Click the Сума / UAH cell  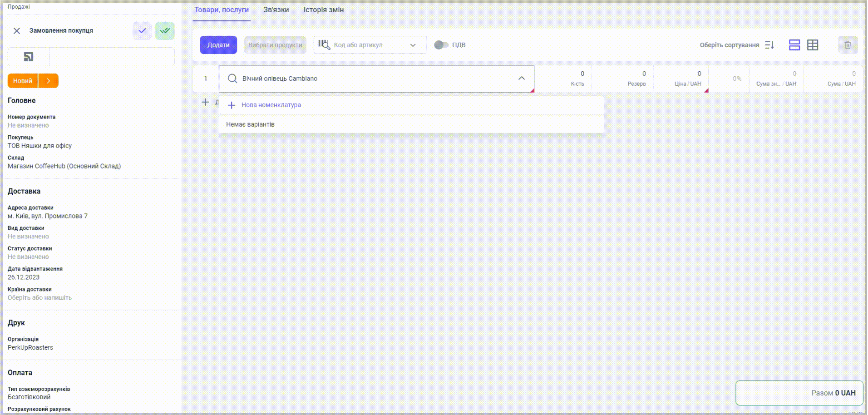[x=833, y=79]
